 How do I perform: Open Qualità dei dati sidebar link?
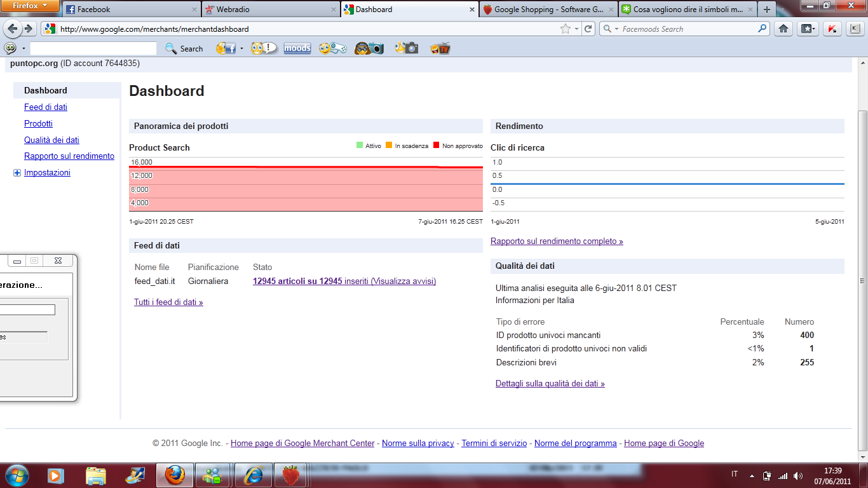click(x=51, y=140)
